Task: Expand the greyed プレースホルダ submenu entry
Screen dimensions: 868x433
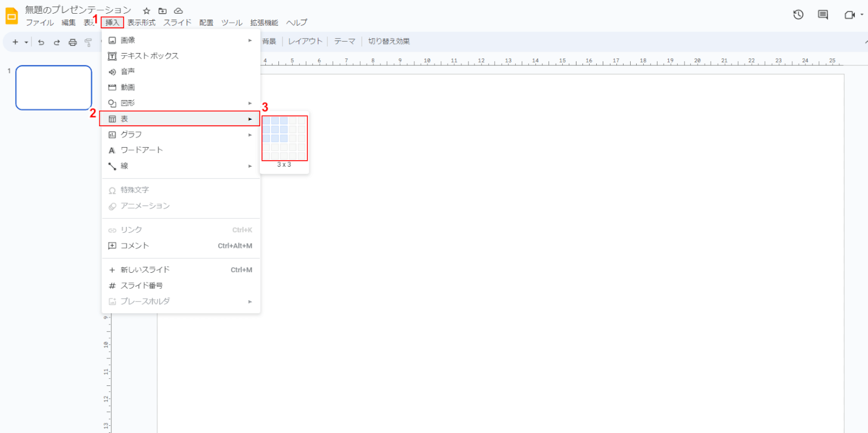Action: pos(181,301)
